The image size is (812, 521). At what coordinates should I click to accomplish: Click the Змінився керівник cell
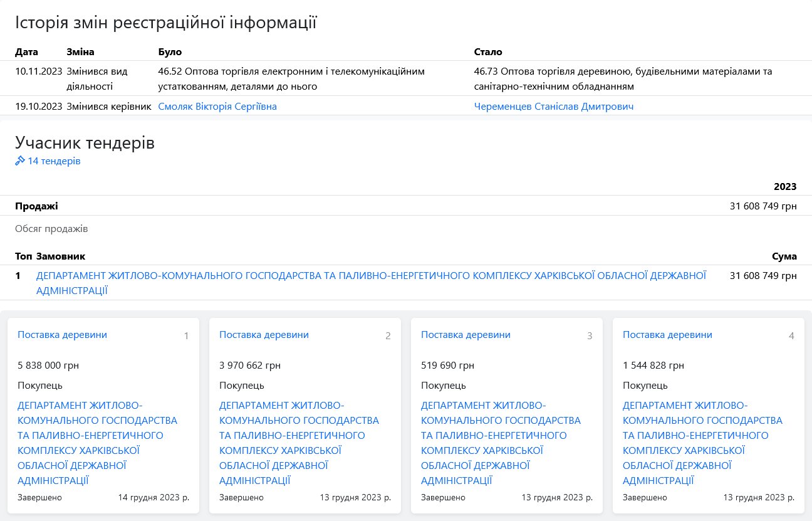pyautogui.click(x=109, y=107)
